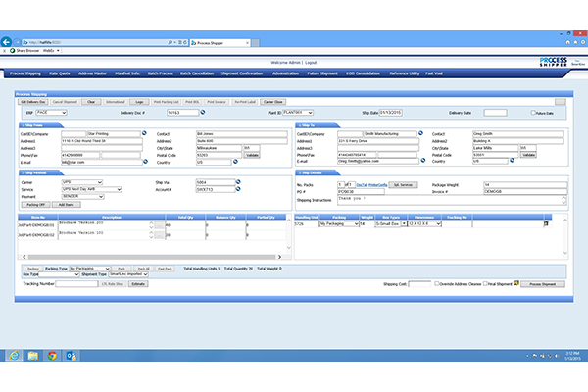Click the lookup icon beside Smith Manufacturing company

tap(420, 133)
